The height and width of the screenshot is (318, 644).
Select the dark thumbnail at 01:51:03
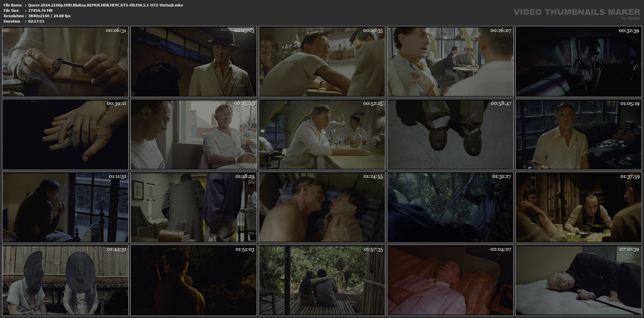pos(194,280)
